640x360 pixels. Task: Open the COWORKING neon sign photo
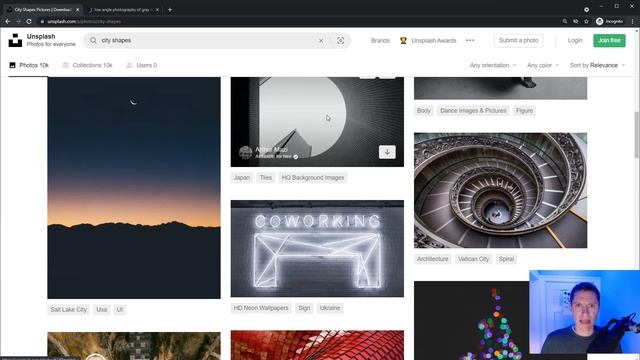click(x=317, y=248)
